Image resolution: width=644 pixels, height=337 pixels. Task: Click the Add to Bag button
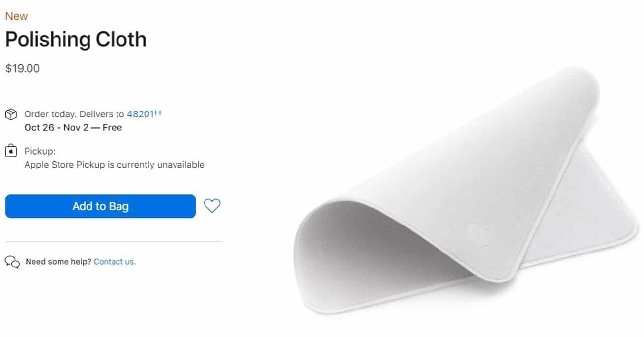(100, 206)
